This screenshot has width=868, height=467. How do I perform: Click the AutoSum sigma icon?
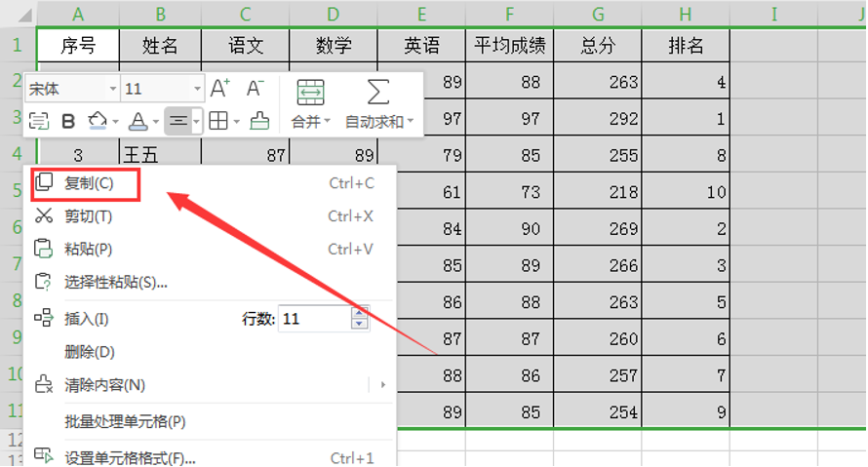(x=378, y=92)
